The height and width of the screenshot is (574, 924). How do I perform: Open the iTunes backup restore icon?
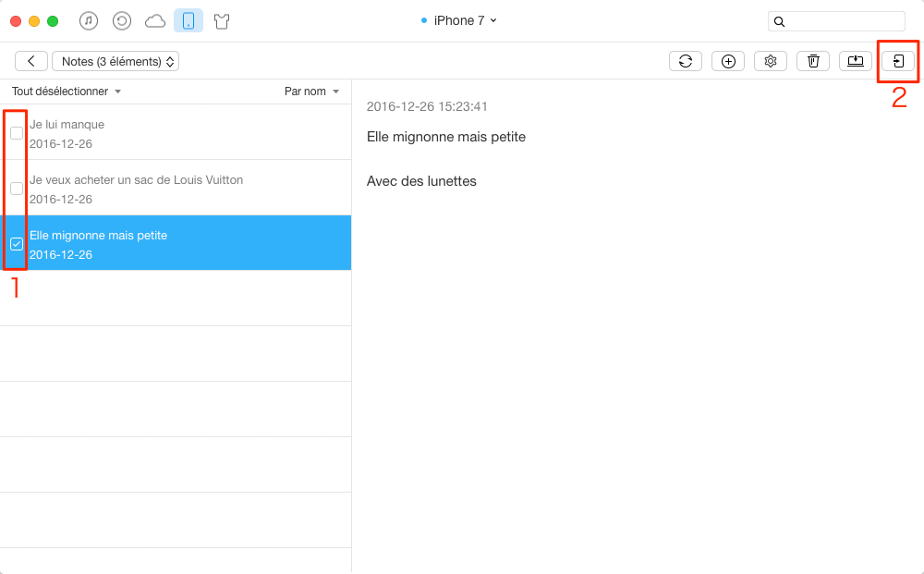(121, 21)
